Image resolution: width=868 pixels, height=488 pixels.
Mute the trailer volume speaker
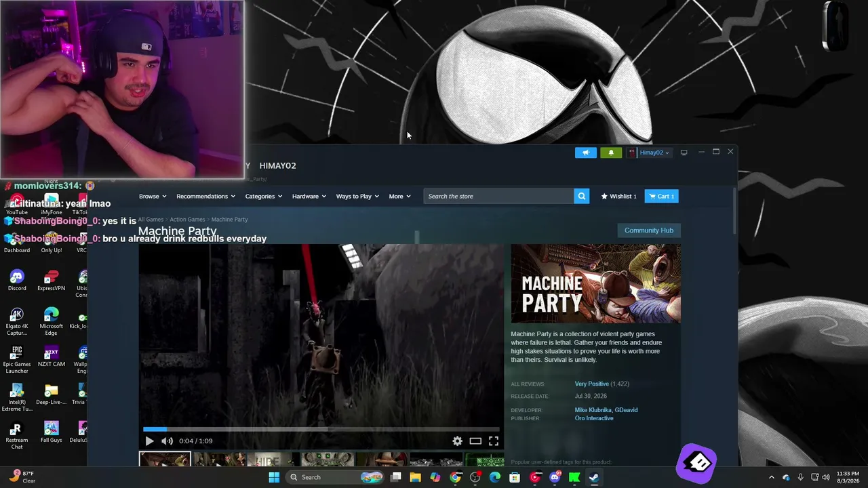167,441
